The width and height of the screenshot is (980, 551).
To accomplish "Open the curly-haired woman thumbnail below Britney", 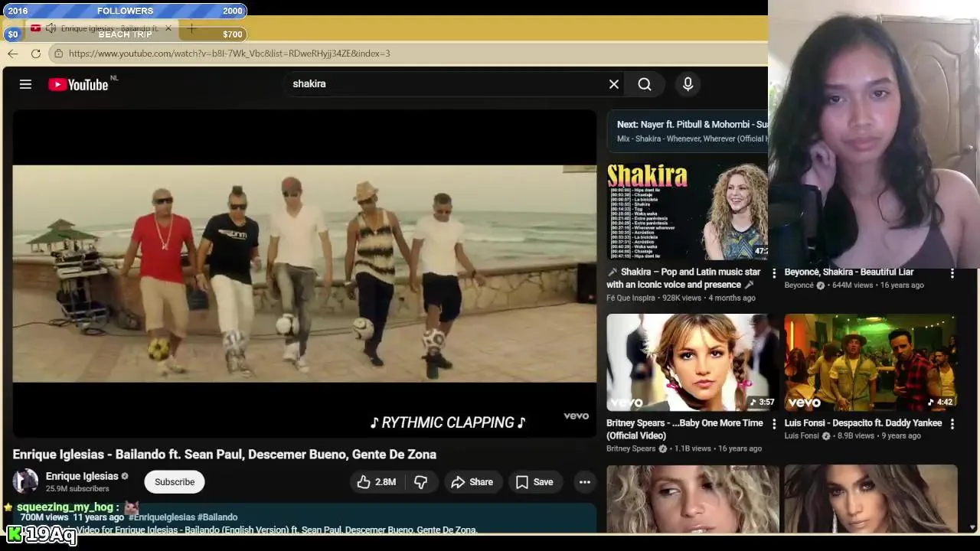I will (x=692, y=498).
